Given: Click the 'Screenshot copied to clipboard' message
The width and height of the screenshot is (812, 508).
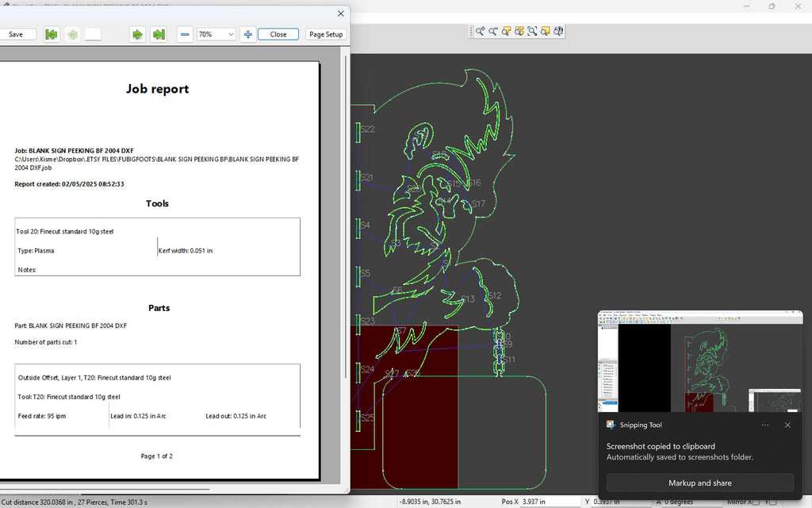Looking at the screenshot, I should [661, 446].
